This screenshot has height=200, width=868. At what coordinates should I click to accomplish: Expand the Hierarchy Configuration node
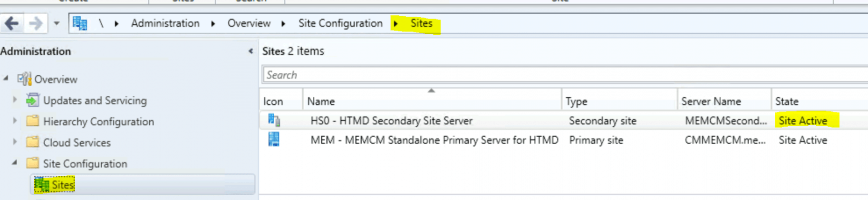[x=15, y=121]
